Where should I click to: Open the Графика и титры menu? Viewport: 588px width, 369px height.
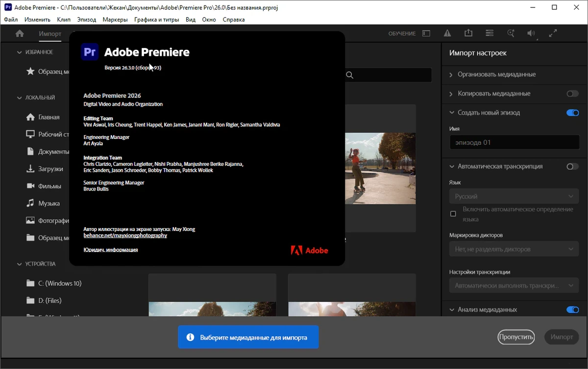[156, 20]
